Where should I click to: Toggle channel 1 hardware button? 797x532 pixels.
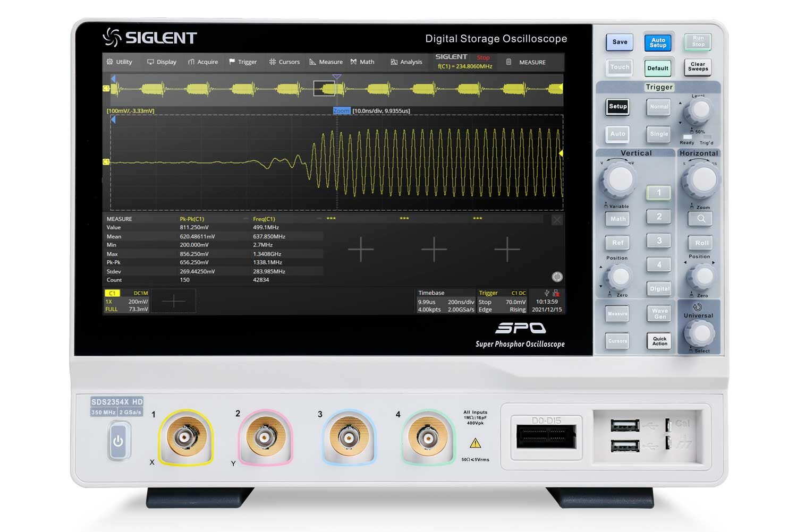(659, 193)
